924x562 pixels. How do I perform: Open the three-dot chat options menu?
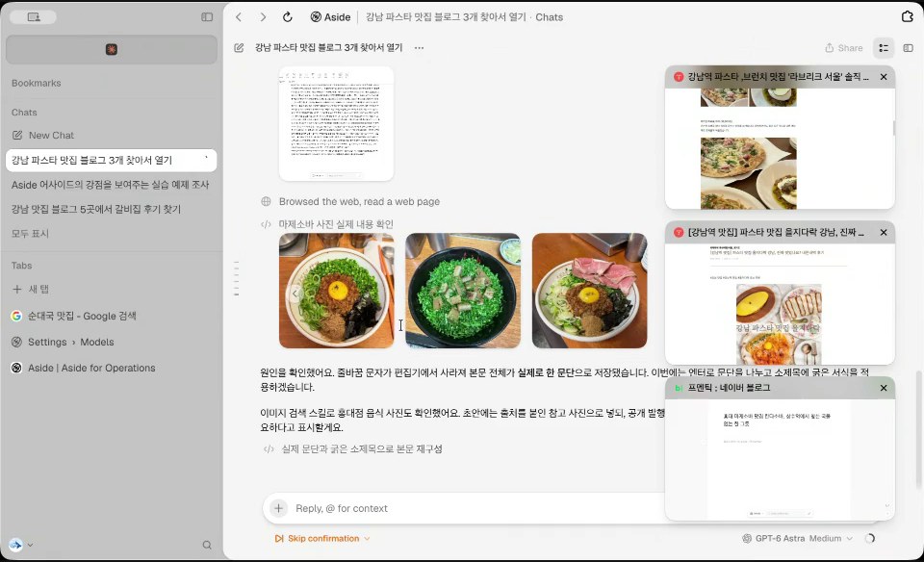pos(419,48)
